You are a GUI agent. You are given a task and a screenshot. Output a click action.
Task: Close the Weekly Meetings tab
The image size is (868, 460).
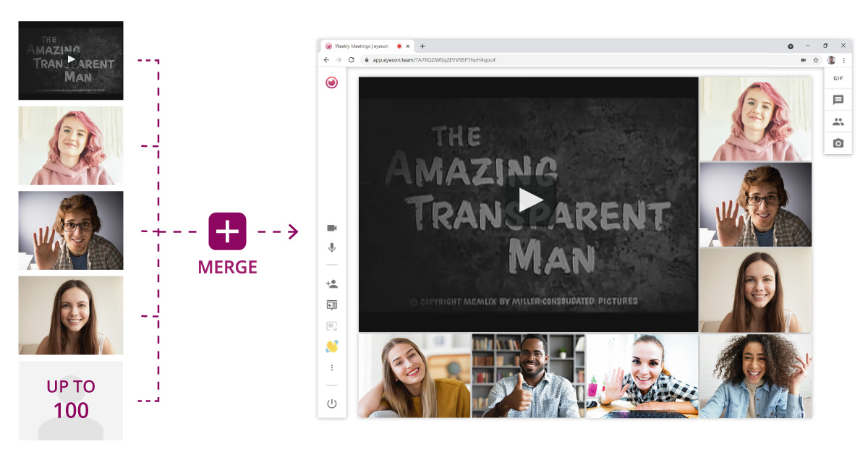tap(408, 46)
